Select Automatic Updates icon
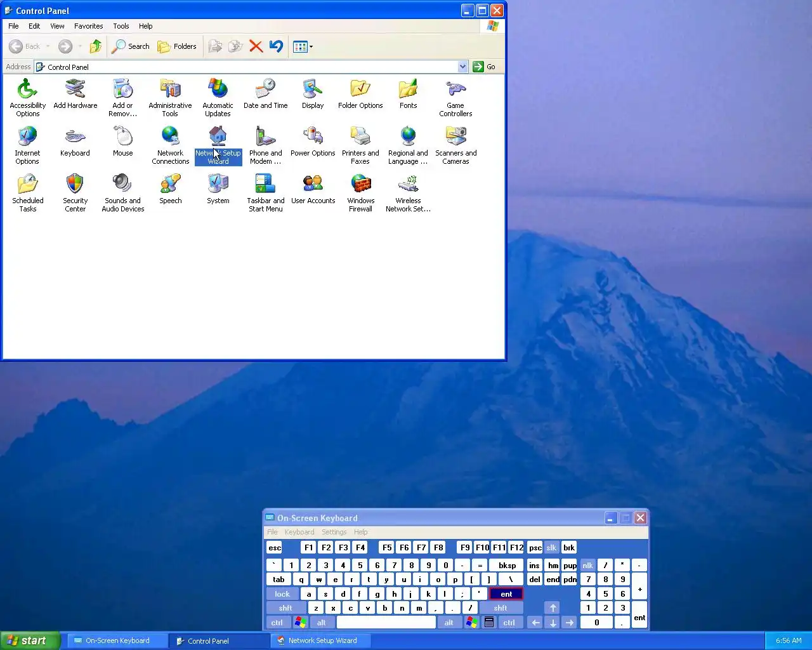 pyautogui.click(x=218, y=97)
